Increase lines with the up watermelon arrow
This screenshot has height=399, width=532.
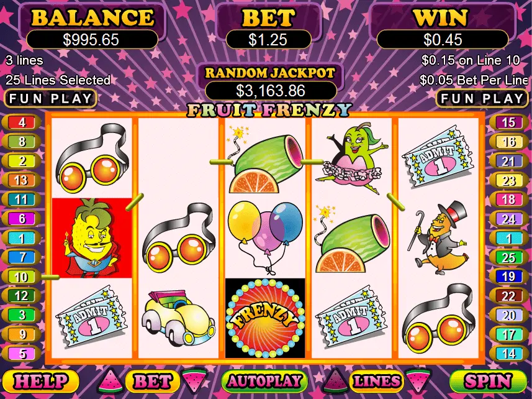click(335, 380)
